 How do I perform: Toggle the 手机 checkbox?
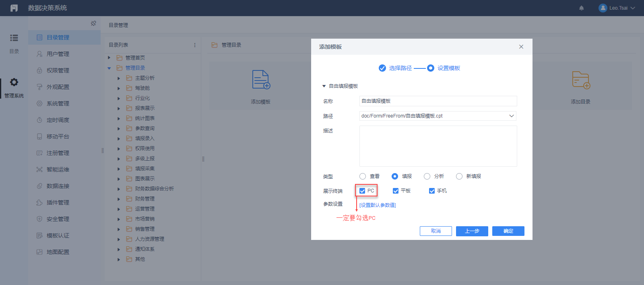pyautogui.click(x=432, y=191)
